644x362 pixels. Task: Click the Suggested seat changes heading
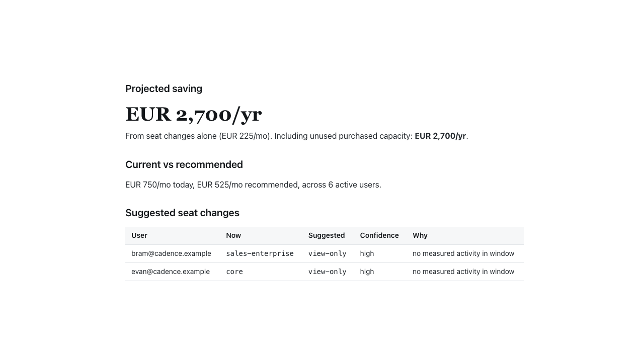[182, 213]
